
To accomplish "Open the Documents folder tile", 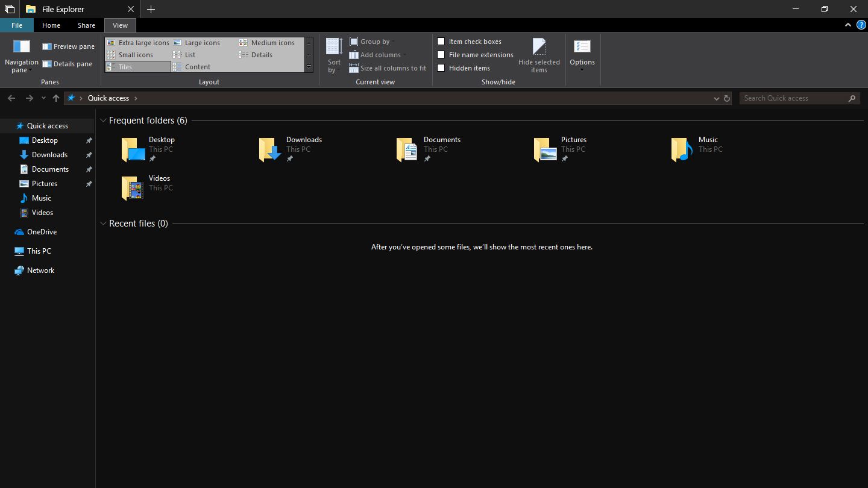I will click(429, 149).
